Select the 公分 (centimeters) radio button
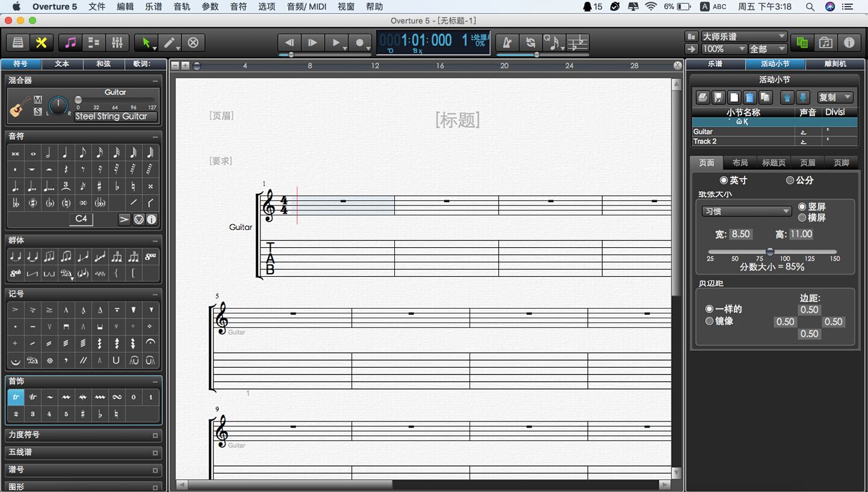Image resolution: width=868 pixels, height=492 pixels. [x=790, y=180]
